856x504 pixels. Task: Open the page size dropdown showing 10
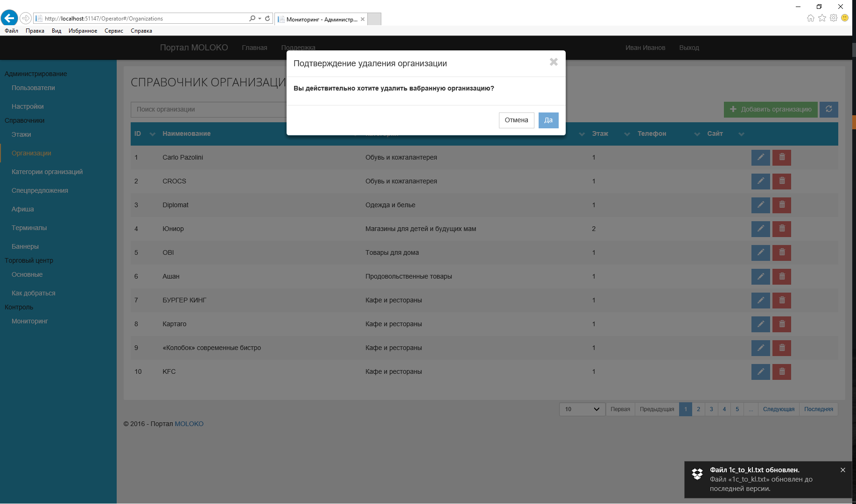582,409
